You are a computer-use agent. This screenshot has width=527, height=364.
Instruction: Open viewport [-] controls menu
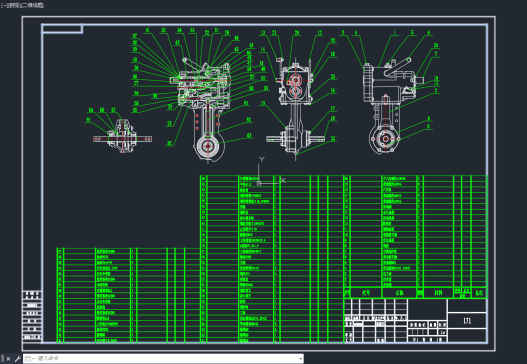[x=3, y=5]
